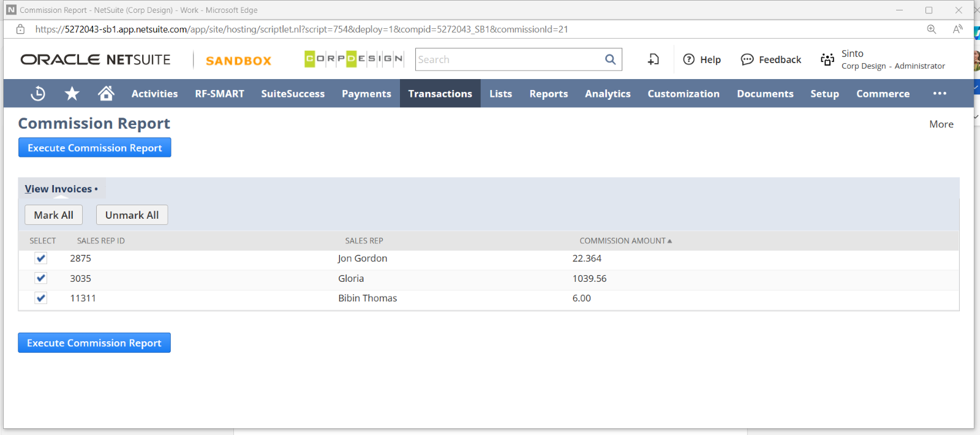Click the Help question mark icon
The height and width of the screenshot is (435, 980).
click(x=689, y=59)
